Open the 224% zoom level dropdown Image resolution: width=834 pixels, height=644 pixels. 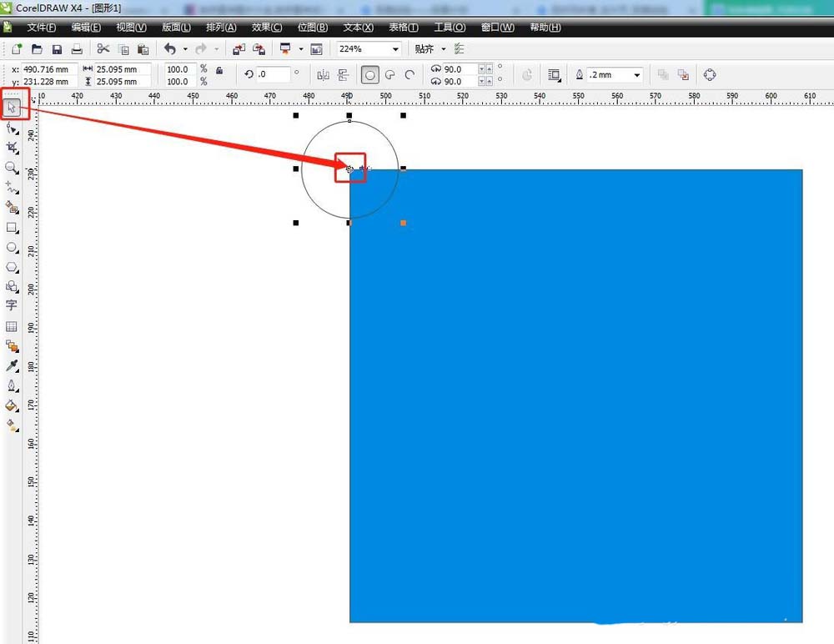[x=396, y=48]
